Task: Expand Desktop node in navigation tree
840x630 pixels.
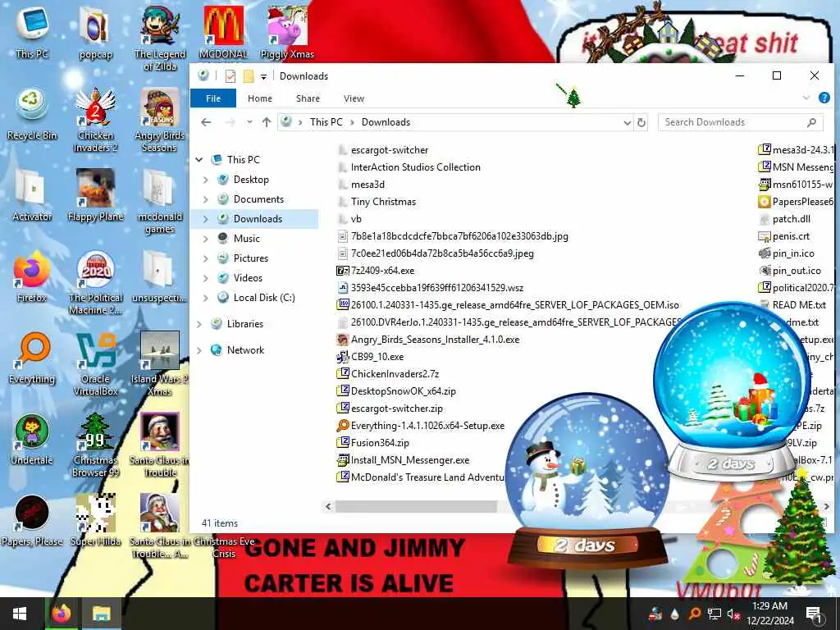Action: pyautogui.click(x=206, y=180)
